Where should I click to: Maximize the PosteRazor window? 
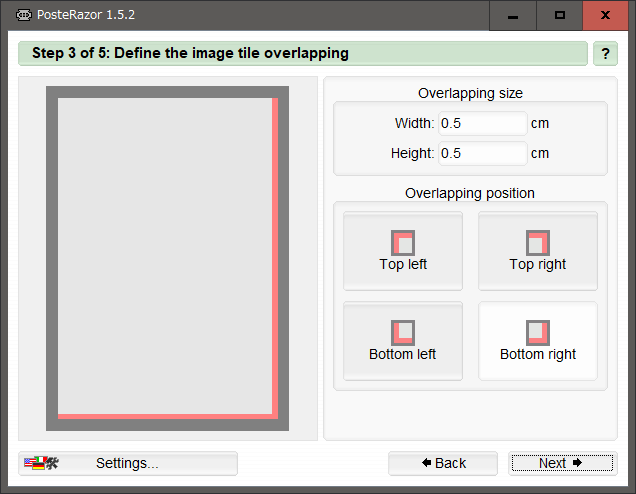point(559,15)
